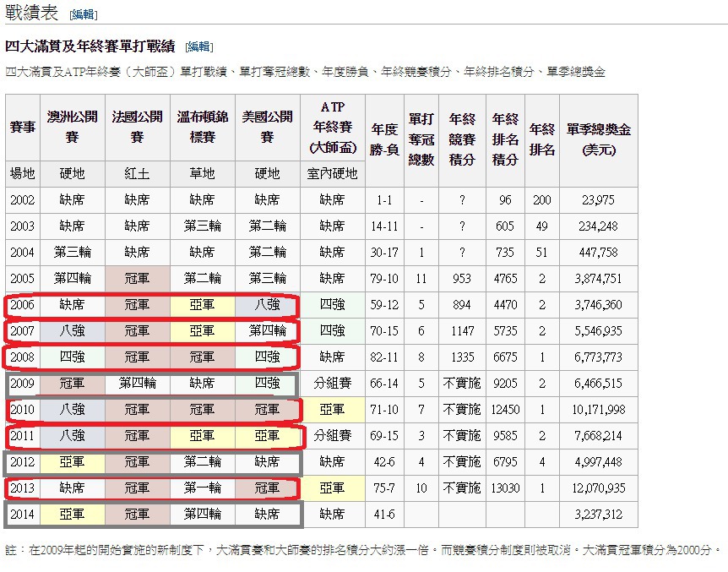Click the 5,546,935 prize money cell

599,331
